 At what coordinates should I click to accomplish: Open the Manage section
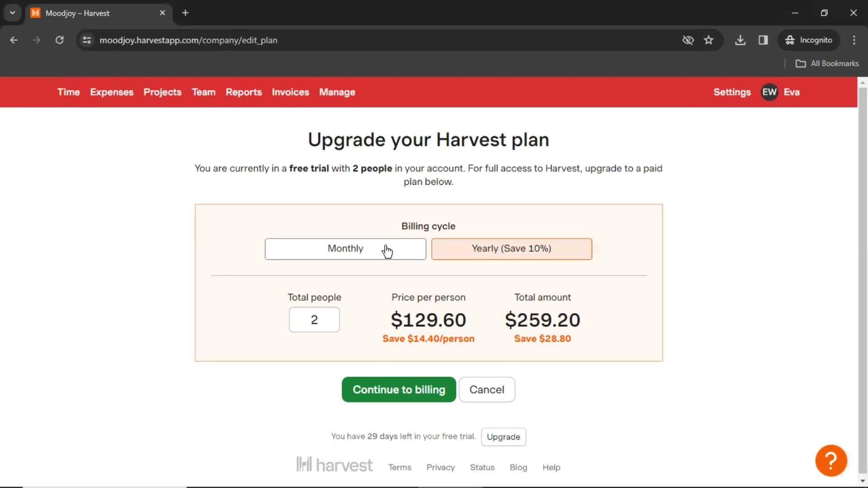pyautogui.click(x=337, y=92)
